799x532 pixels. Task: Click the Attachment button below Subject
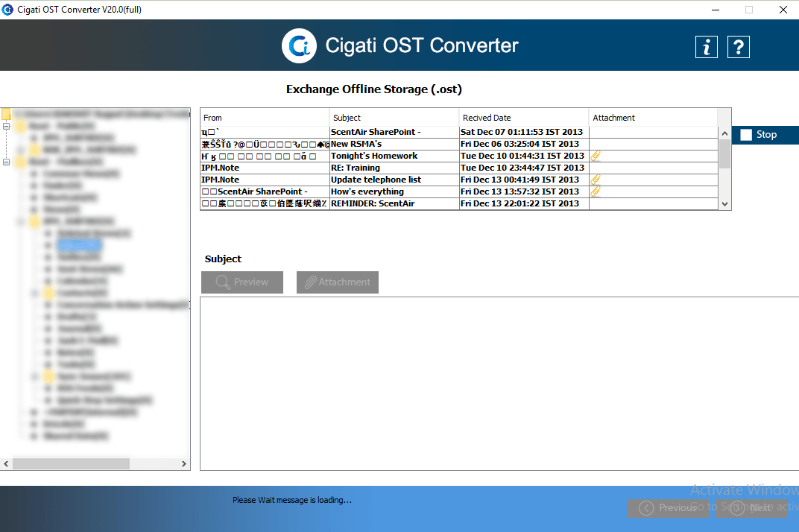pyautogui.click(x=338, y=282)
